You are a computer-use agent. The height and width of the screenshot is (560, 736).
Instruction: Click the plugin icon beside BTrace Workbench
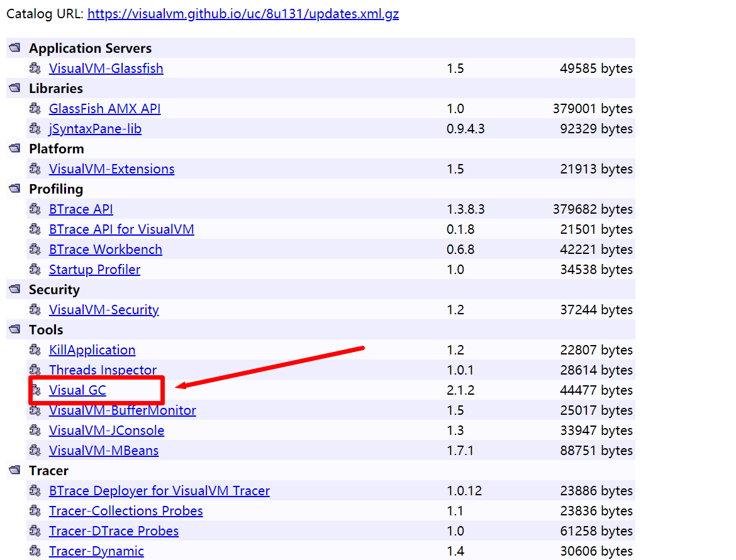pos(35,250)
